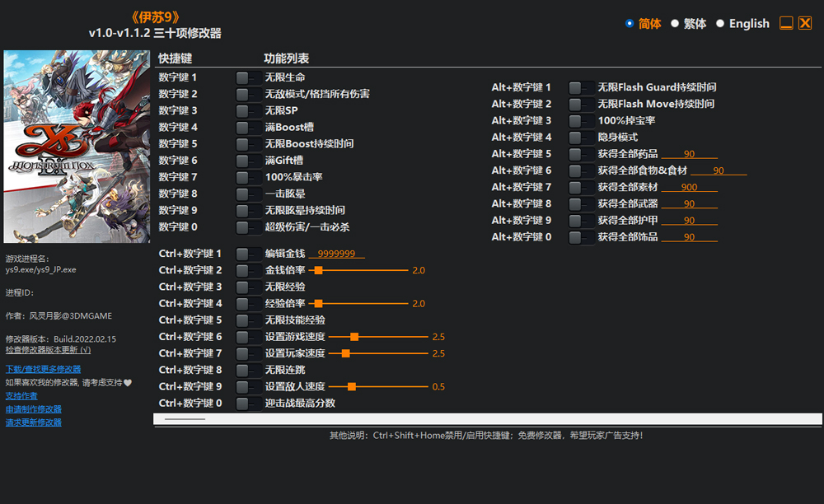The height and width of the screenshot is (504, 824).
Task: Click the 获得全部素材 quantity field 900
Action: [x=689, y=187]
